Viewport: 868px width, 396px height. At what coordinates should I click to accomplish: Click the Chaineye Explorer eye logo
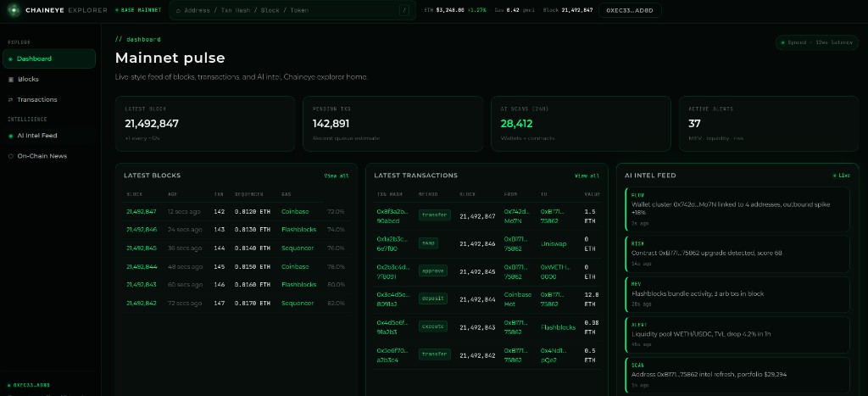pos(14,10)
